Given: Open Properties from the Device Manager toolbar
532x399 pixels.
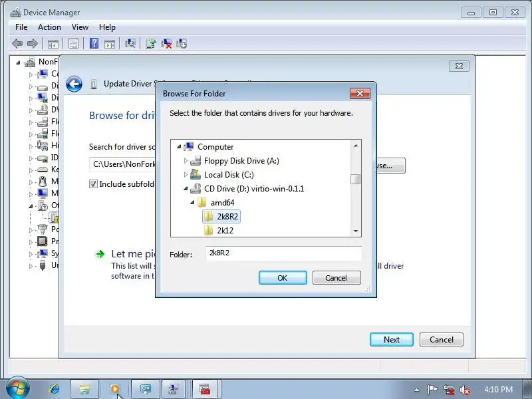Looking at the screenshot, I should pyautogui.click(x=73, y=43).
